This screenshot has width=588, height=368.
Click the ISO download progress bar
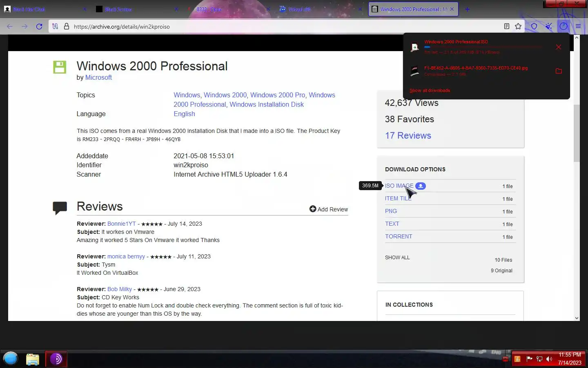pos(483,47)
